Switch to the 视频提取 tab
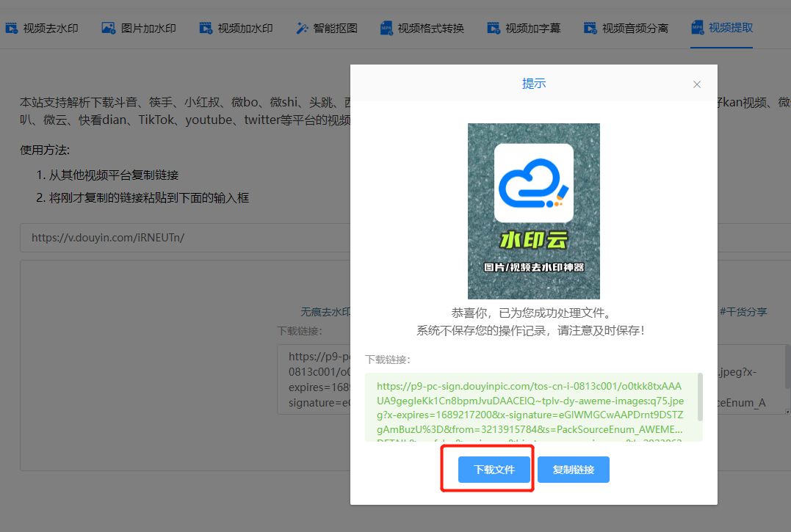 [721, 26]
